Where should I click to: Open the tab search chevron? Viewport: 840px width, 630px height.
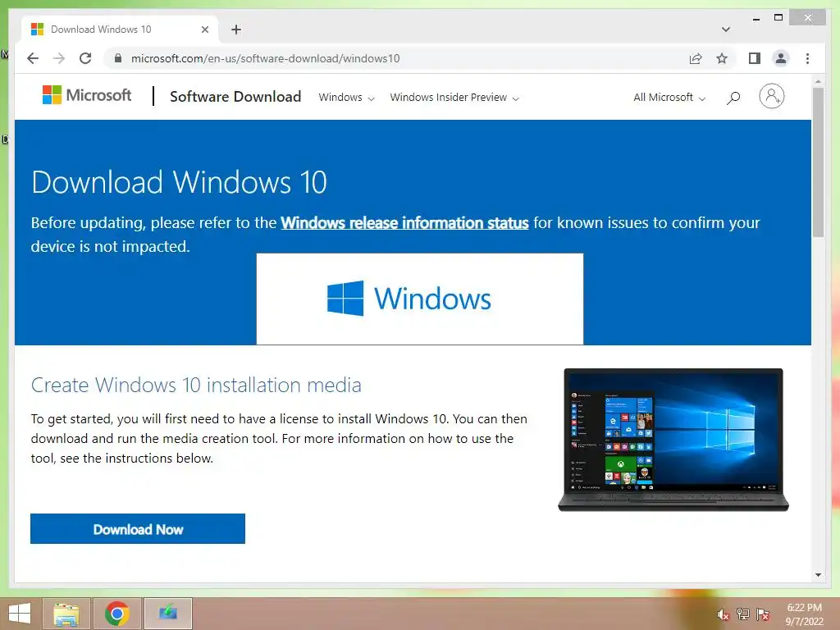pyautogui.click(x=726, y=30)
